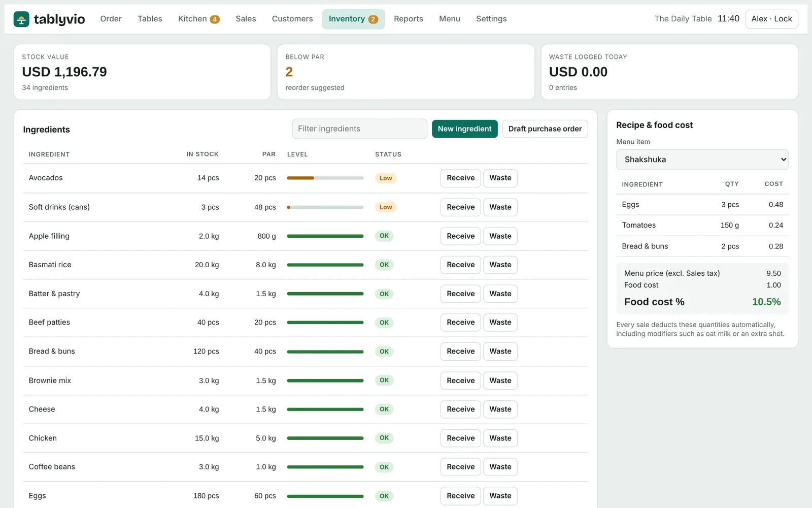812x508 pixels.
Task: Click the OK badge for Chicken
Action: click(384, 438)
